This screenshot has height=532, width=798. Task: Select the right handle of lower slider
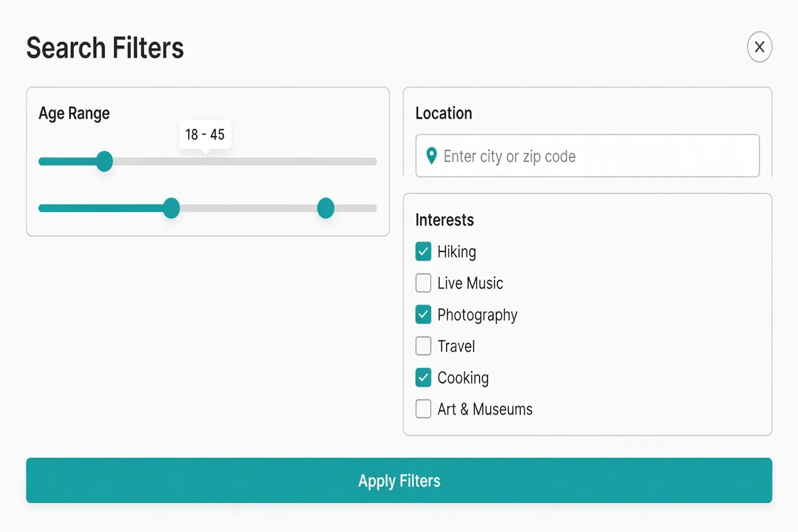click(x=326, y=208)
